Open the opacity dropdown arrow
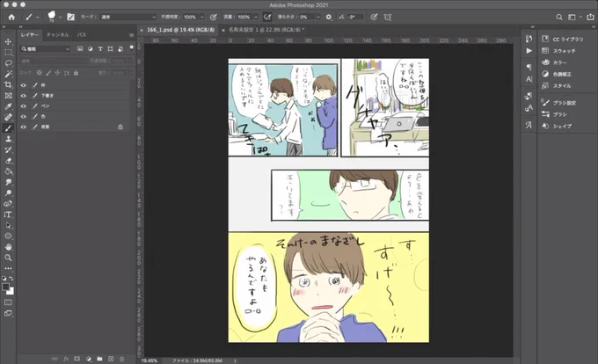Image resolution: width=598 pixels, height=364 pixels. click(201, 18)
